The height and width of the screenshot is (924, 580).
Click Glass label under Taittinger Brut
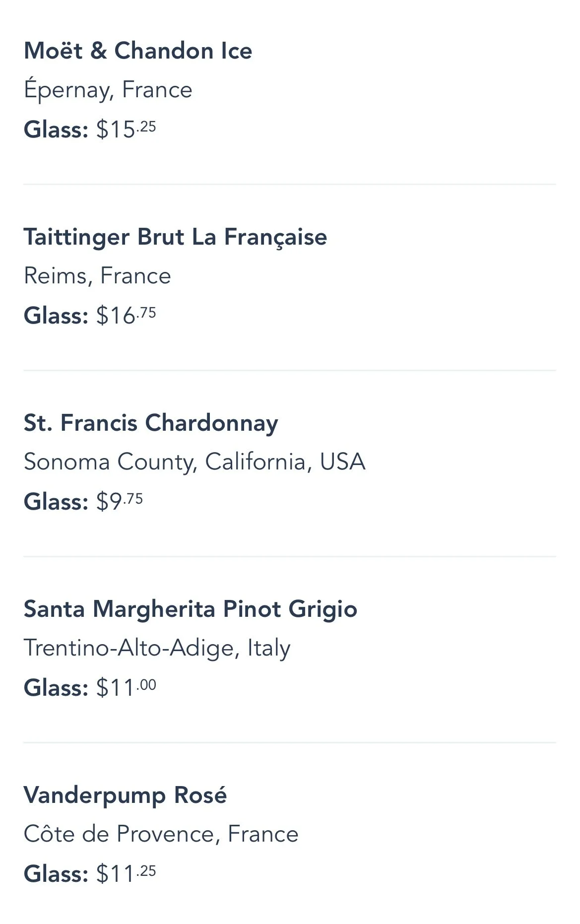tap(56, 316)
